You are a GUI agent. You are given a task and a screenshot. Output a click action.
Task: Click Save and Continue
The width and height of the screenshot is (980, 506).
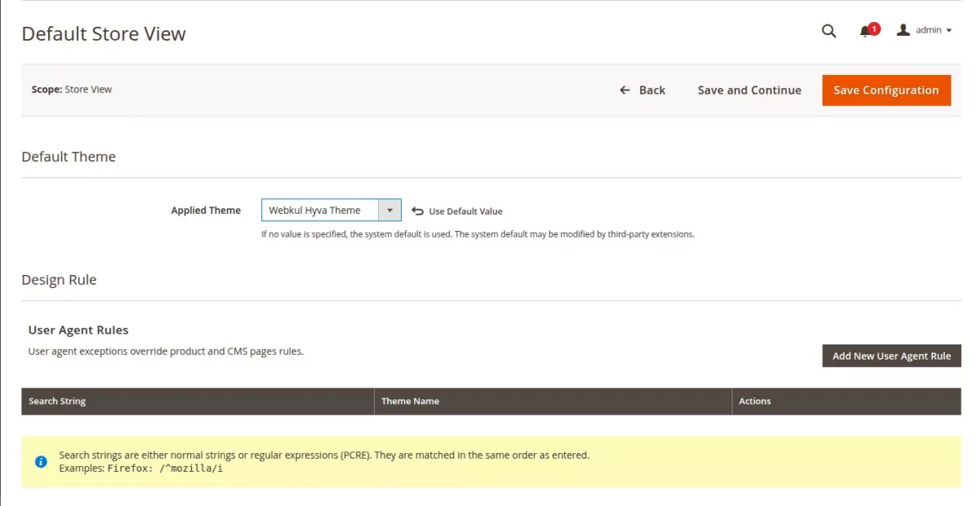click(749, 90)
